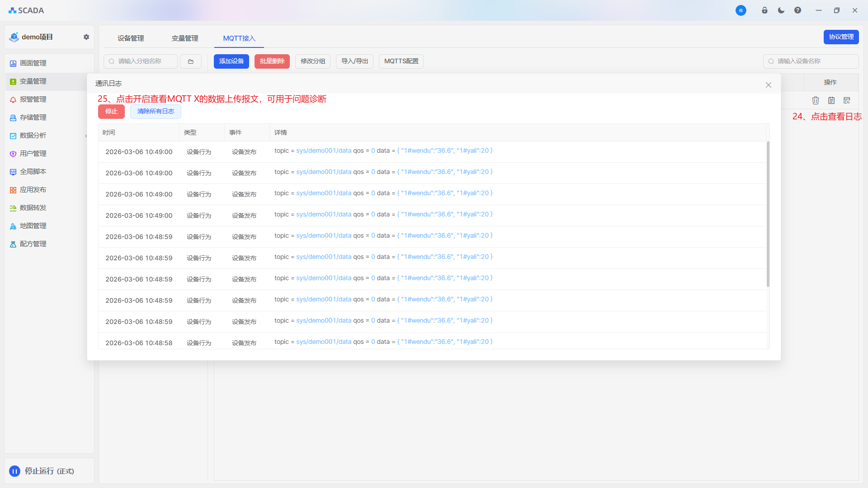
Task: Click 清除所有日志 button
Action: 156,112
